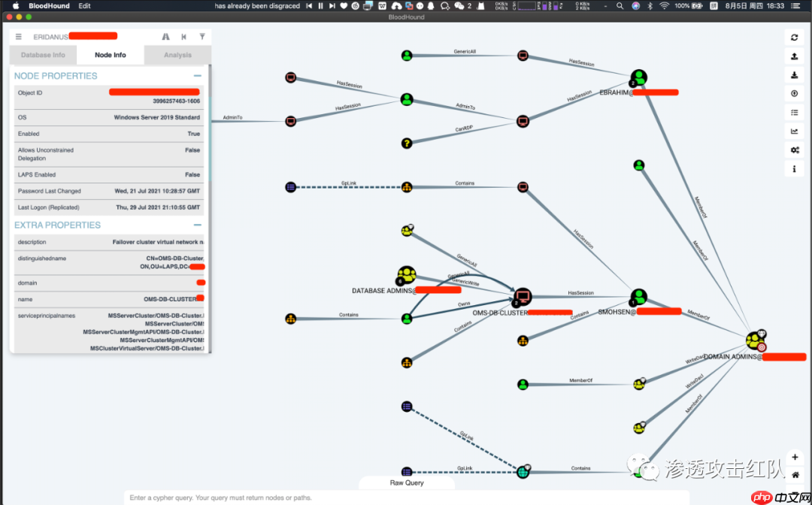
Task: Select the DATABASE ADMINS group node
Action: click(407, 275)
